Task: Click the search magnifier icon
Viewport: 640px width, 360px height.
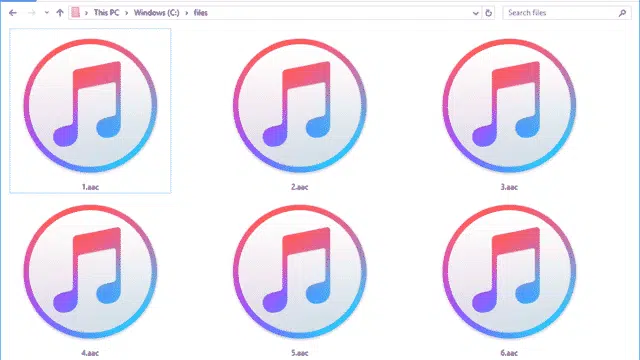Action: (x=622, y=13)
